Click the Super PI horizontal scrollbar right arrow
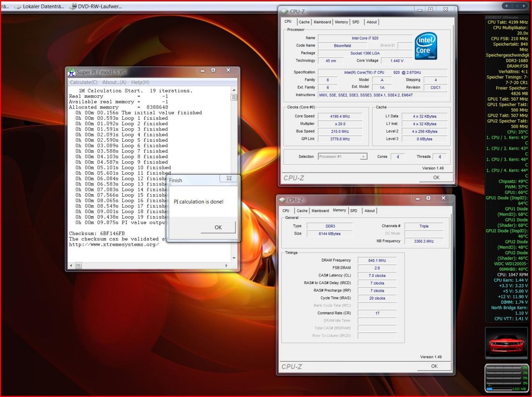Viewport: 532px width, 397px height. (x=226, y=265)
